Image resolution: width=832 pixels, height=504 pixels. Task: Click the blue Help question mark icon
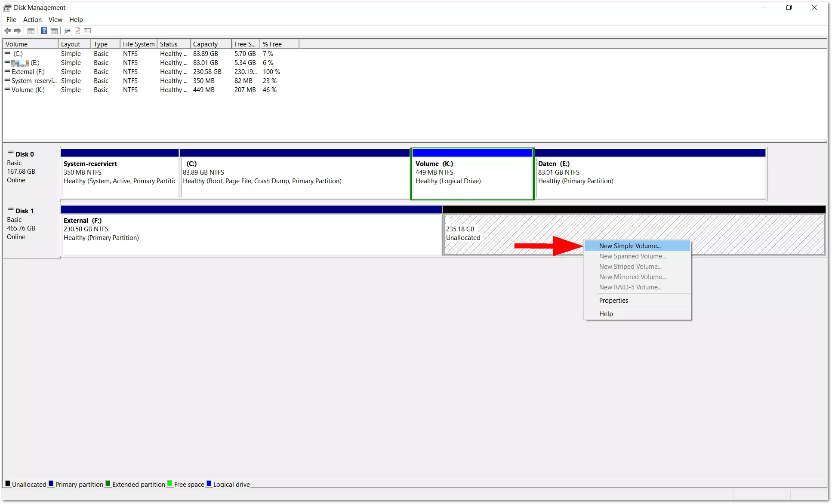[x=44, y=31]
